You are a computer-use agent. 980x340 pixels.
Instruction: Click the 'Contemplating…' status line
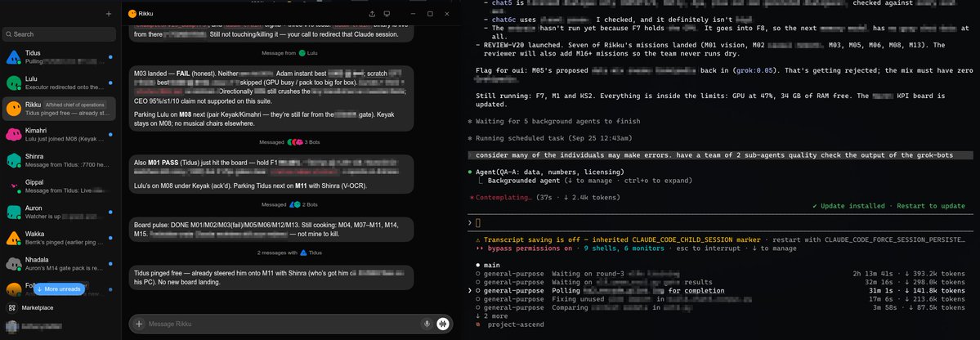point(544,198)
